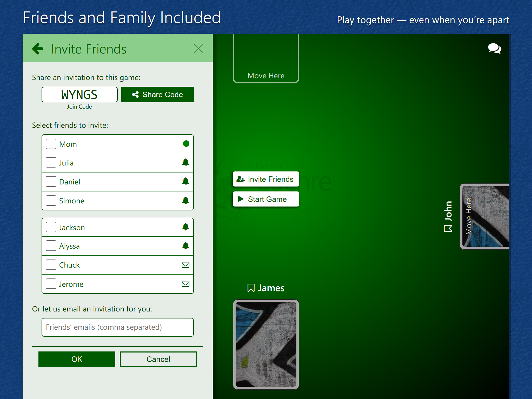Click the bookmark icon beside John
Viewport: 532px width, 399px height.
coord(448,229)
